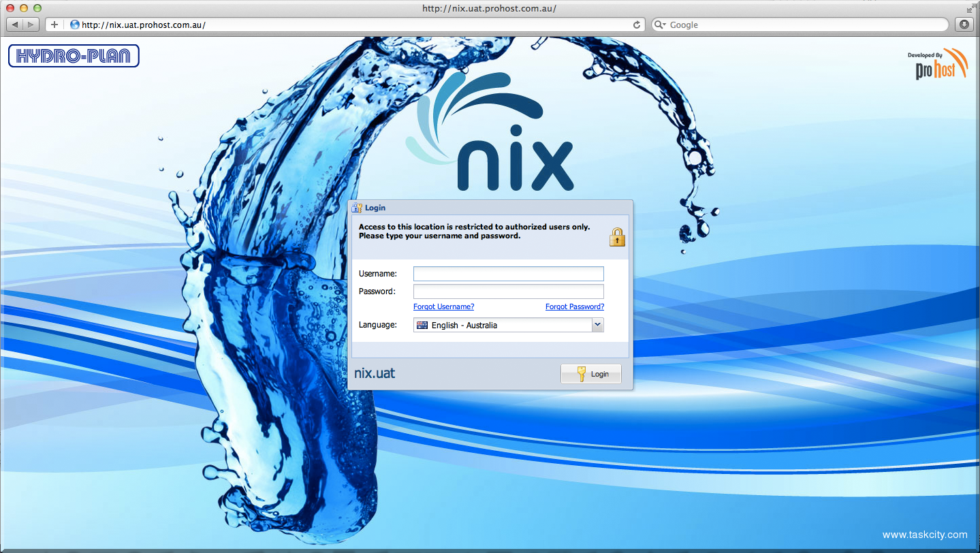This screenshot has width=980, height=553.
Task: Open the browser downloads button
Action: (964, 25)
